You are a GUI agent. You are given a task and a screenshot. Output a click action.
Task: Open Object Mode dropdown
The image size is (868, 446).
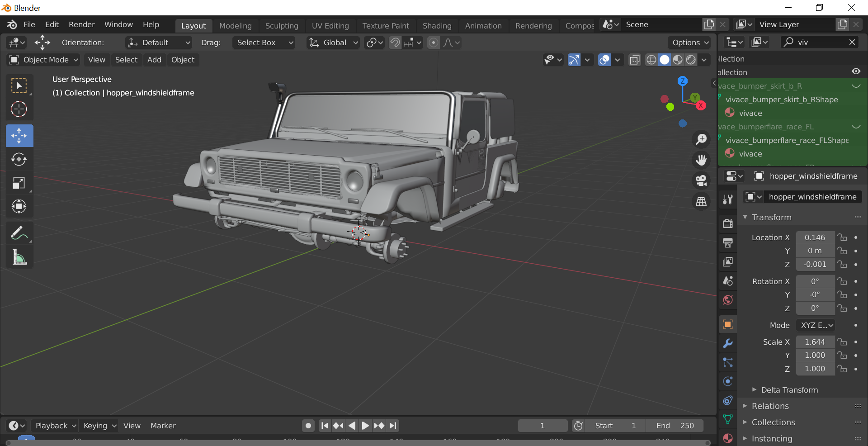43,60
